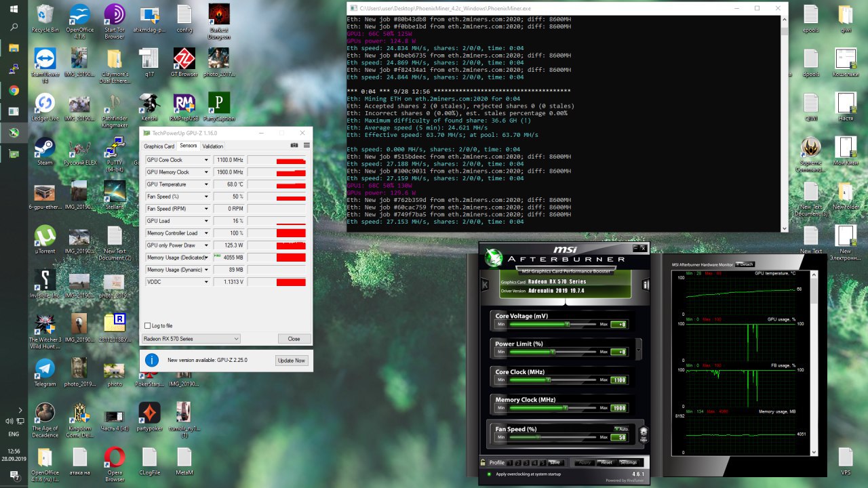This screenshot has width=868, height=488.
Task: Select the TeamViewer 14 desktop icon
Action: 45,66
